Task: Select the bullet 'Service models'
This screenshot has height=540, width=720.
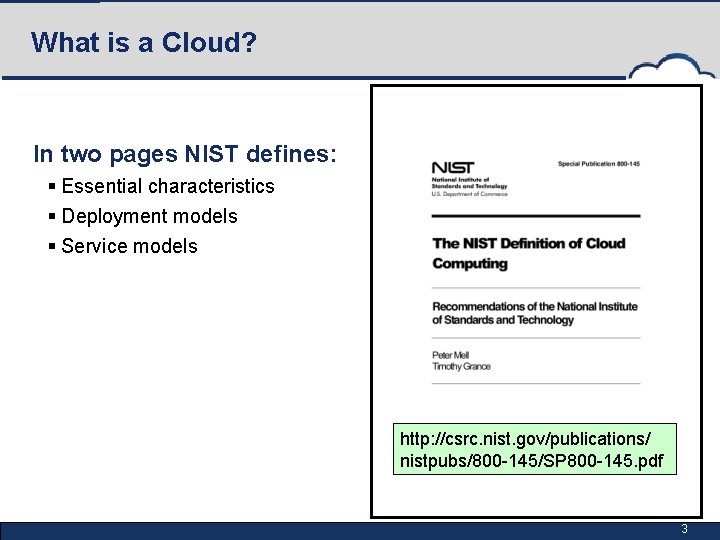Action: (x=129, y=246)
